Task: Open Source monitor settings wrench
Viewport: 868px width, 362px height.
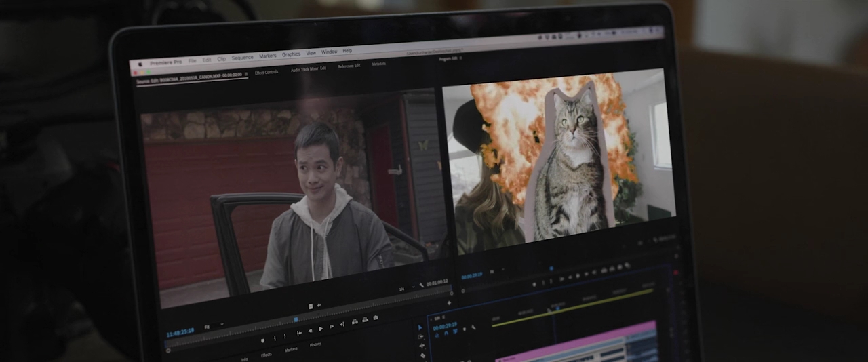Action: (x=422, y=285)
